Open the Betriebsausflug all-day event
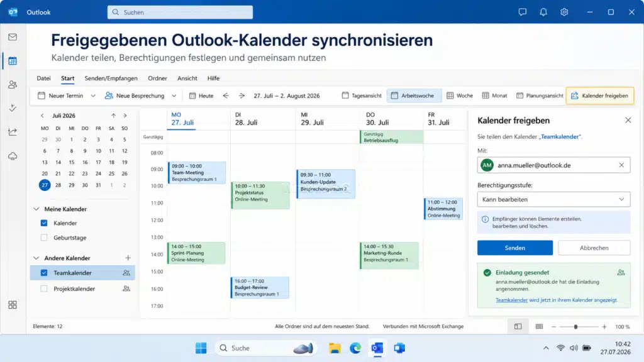 coord(391,137)
